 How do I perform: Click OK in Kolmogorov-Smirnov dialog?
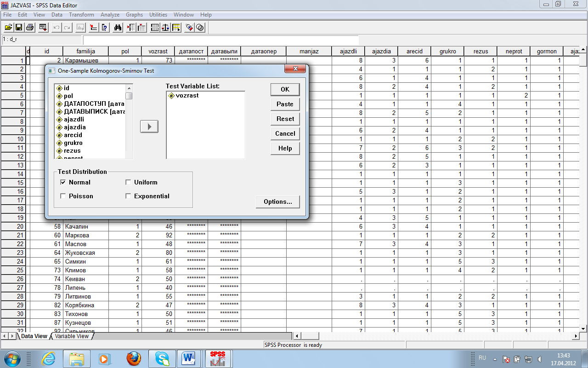pyautogui.click(x=285, y=89)
